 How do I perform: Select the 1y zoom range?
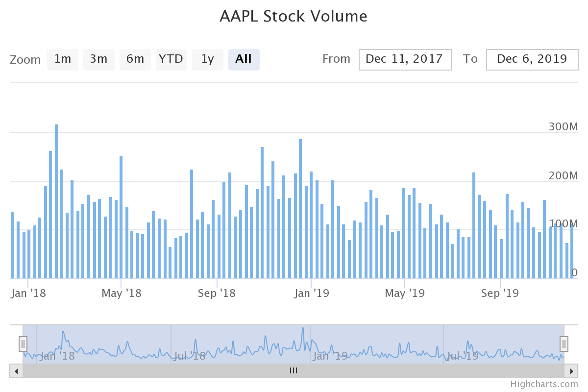click(x=207, y=59)
